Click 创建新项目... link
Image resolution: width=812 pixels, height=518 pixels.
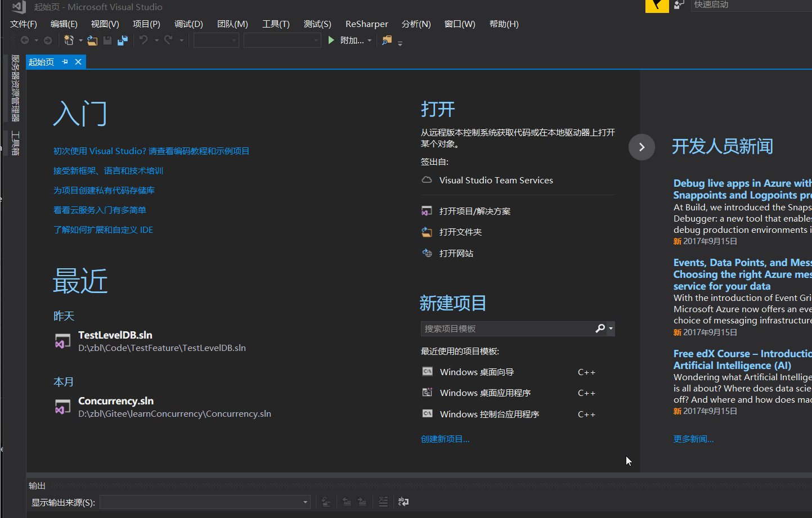pos(445,439)
